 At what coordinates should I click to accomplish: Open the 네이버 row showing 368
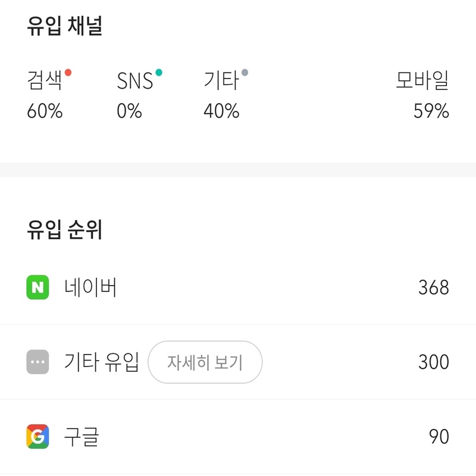pyautogui.click(x=238, y=287)
